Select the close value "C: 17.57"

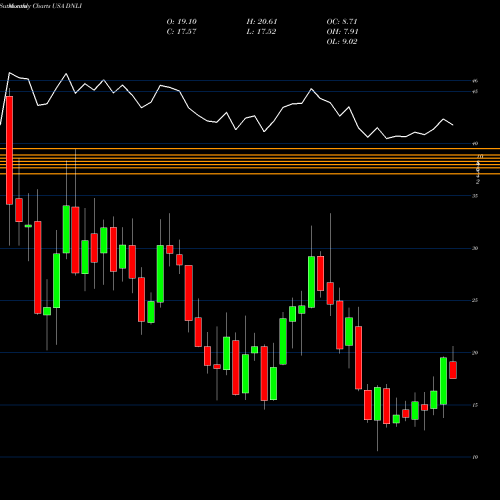tap(181, 32)
